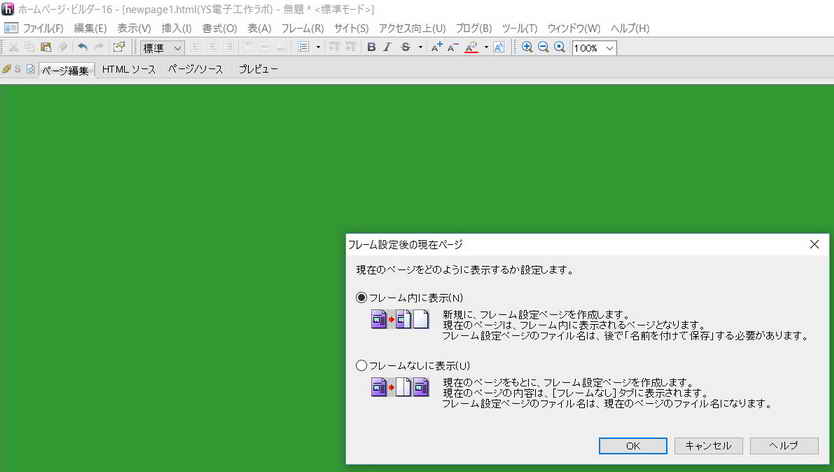Increase font size with the A+ icon
This screenshot has height=472, width=834.
click(x=437, y=47)
